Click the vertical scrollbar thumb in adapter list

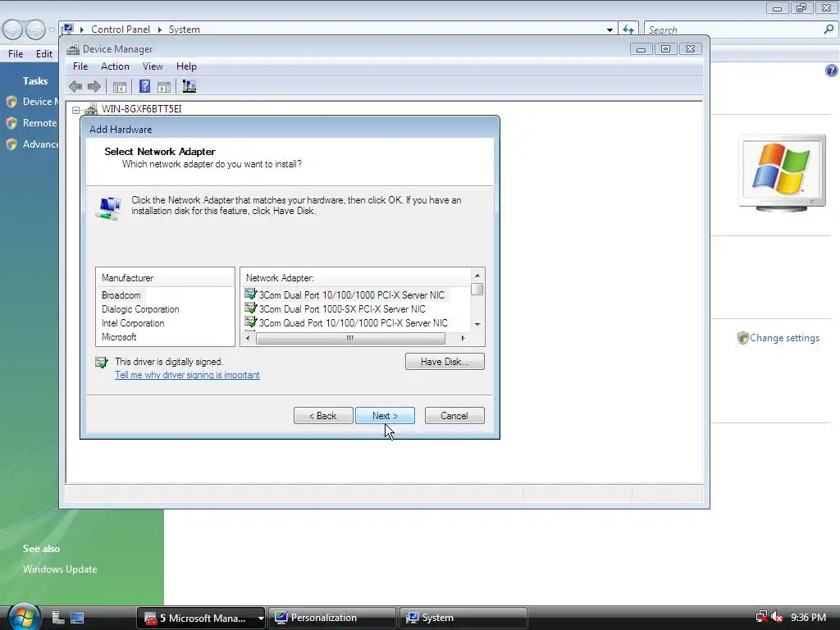tap(477, 290)
